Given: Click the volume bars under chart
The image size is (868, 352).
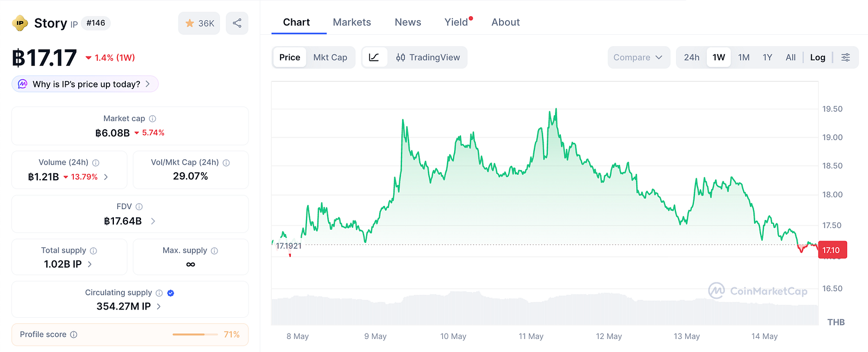Looking at the screenshot, I should (x=545, y=310).
